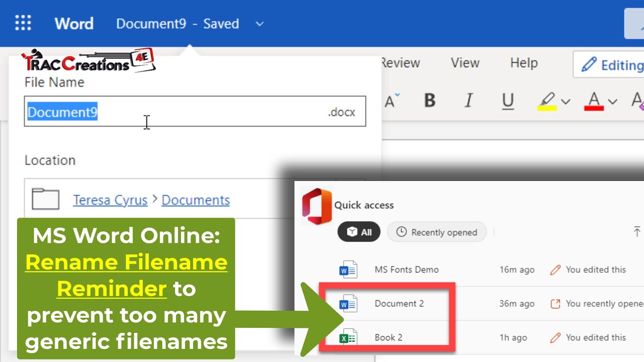Open the highlight color dropdown arrow
The image size is (644, 362).
[x=566, y=102]
